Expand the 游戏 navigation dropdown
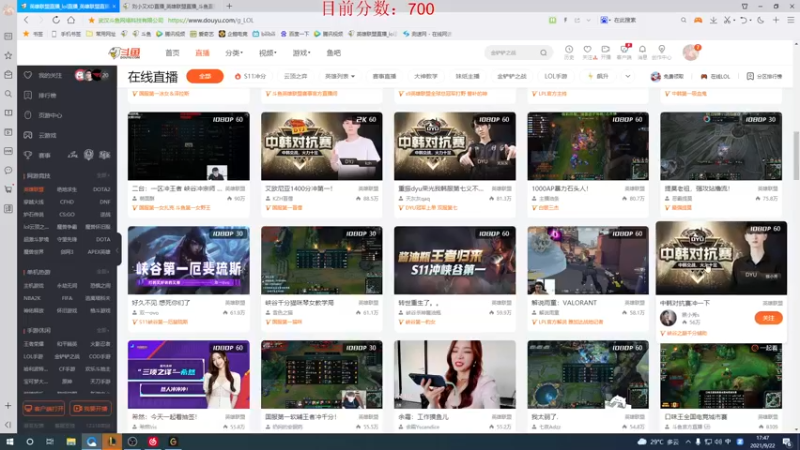The image size is (800, 450). coord(302,53)
